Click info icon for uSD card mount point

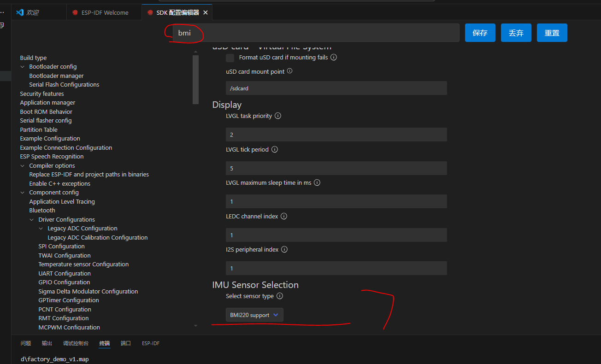(289, 71)
